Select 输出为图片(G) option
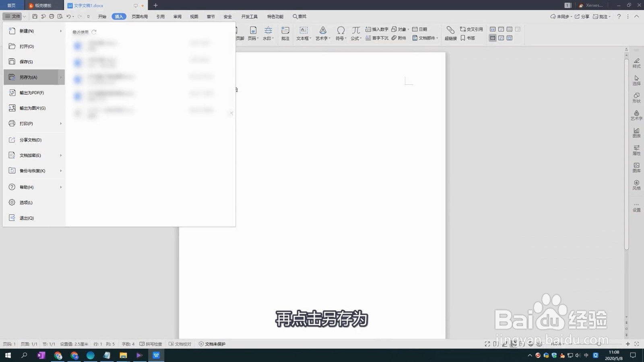The image size is (644, 362). (x=34, y=108)
